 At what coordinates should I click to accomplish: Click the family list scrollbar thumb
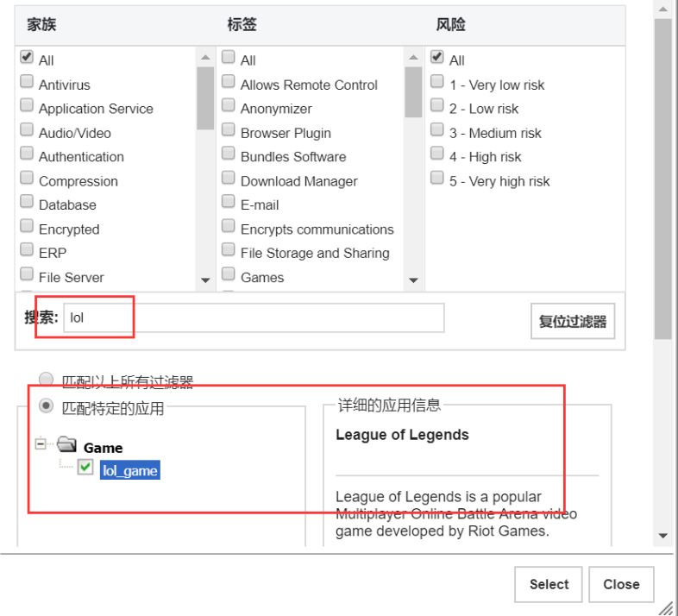click(206, 98)
